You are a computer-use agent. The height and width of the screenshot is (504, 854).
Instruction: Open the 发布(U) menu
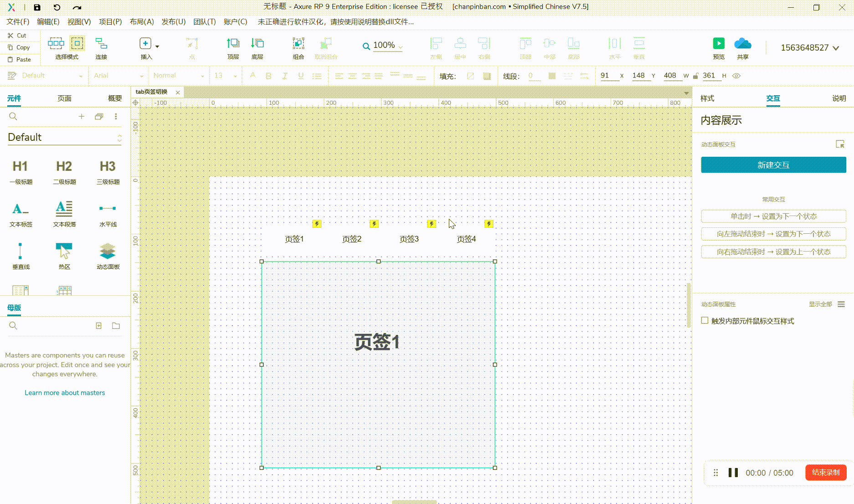tap(173, 22)
